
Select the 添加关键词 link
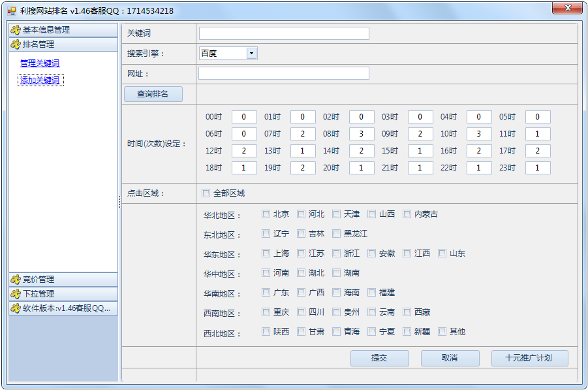[x=40, y=80]
